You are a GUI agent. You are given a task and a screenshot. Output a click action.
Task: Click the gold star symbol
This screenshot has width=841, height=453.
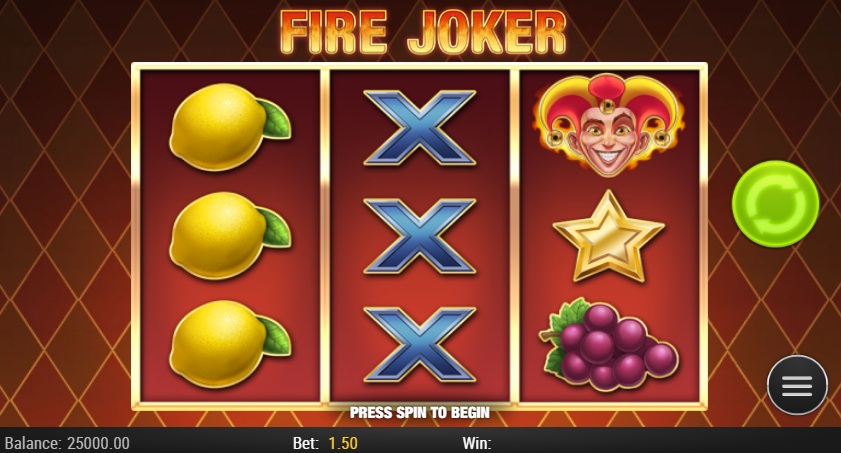609,236
